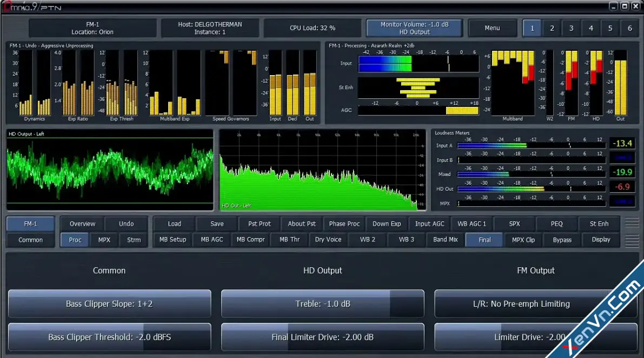Click the Bass Clipper Slope 1+2 control
Viewport: 644px width, 358px height.
pyautogui.click(x=109, y=304)
